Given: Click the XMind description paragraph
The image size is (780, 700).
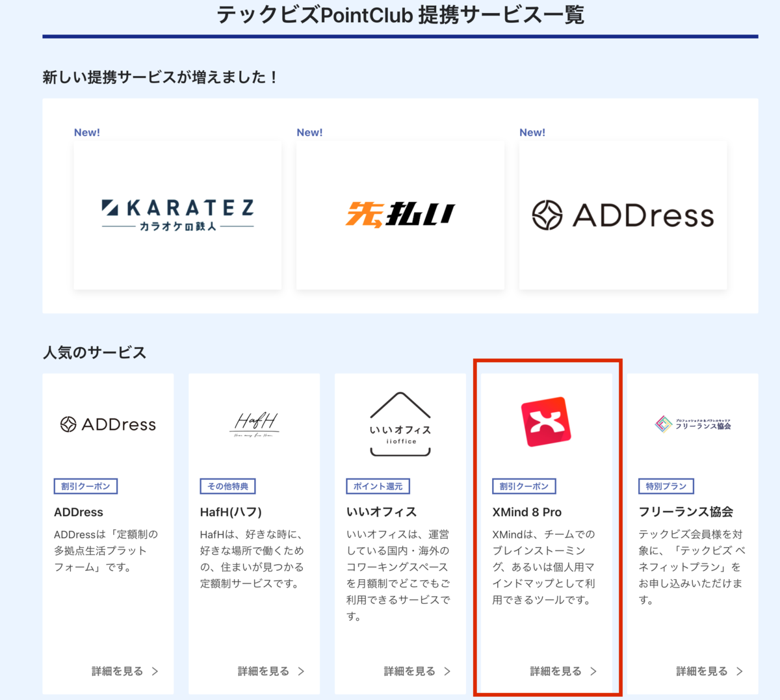Looking at the screenshot, I should pyautogui.click(x=544, y=567).
